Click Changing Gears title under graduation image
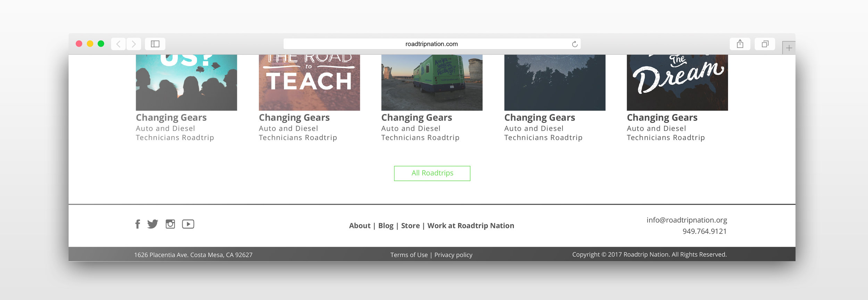The width and height of the screenshot is (868, 300). click(171, 118)
